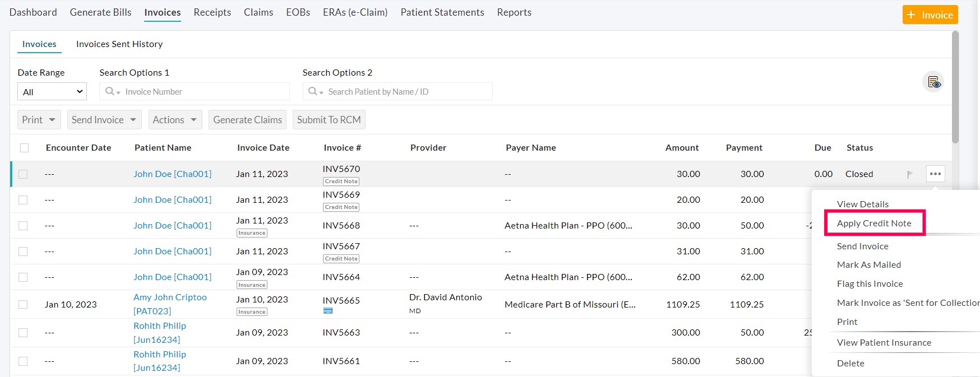Screen dimensions: 980x377
Task: Open the Date Range dropdown
Action: (x=52, y=92)
